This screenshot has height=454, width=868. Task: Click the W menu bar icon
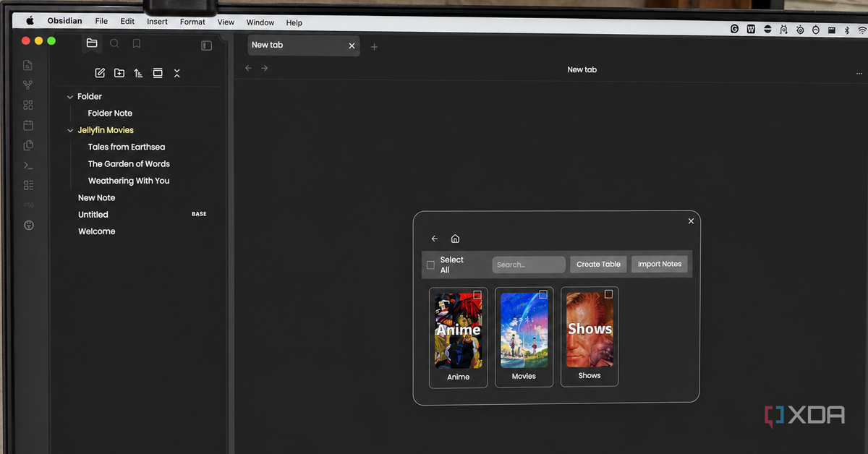751,30
